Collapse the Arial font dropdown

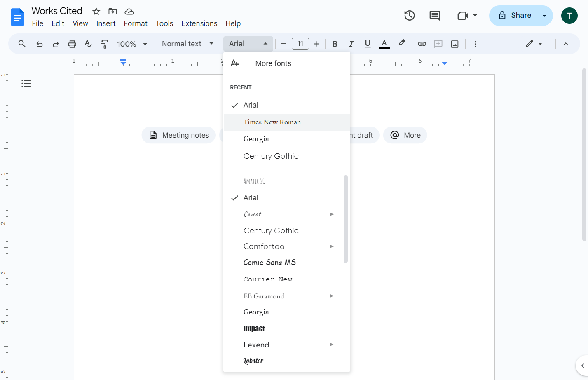click(248, 44)
